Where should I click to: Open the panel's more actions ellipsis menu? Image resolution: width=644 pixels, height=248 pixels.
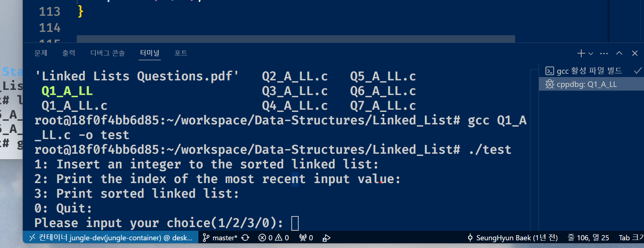click(604, 54)
